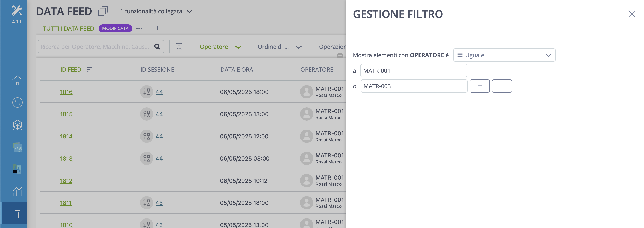Click ID SESSIONE column header

tap(157, 70)
